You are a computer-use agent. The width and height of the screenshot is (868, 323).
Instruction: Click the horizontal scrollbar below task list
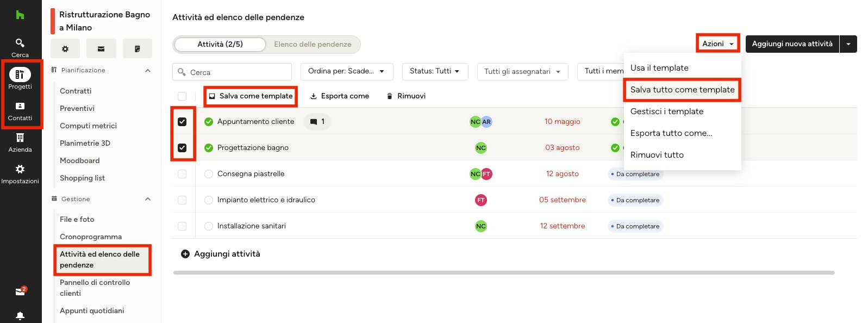[x=504, y=272]
